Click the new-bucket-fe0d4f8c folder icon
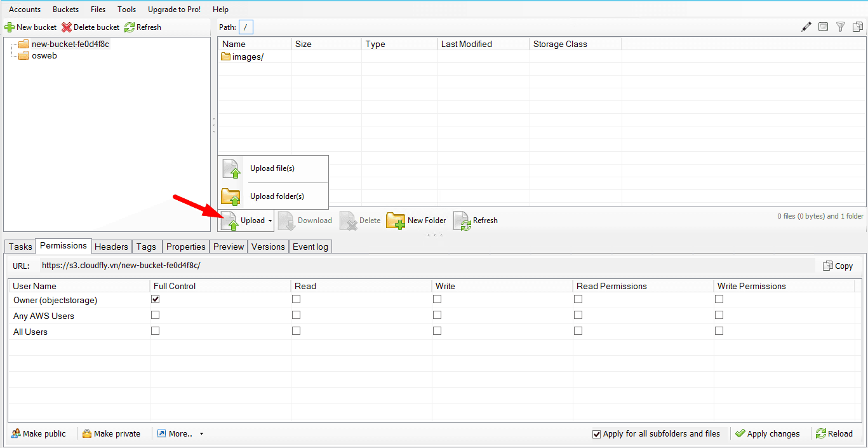 23,44
